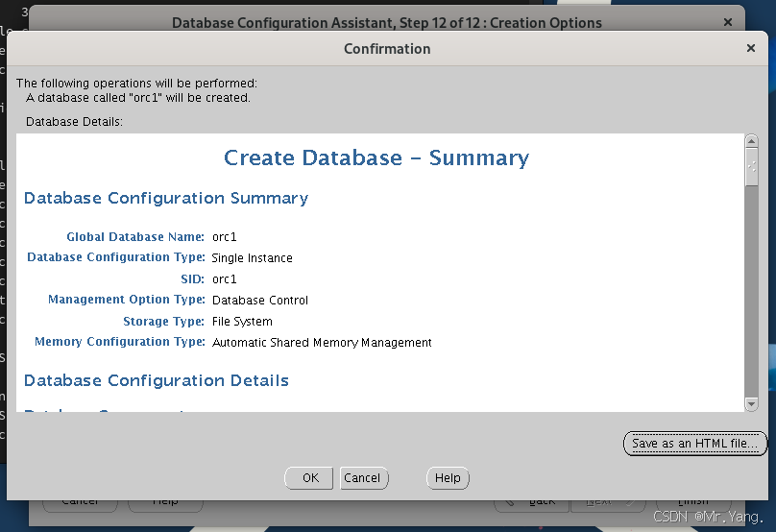Save summary as an HTML file

(694, 444)
